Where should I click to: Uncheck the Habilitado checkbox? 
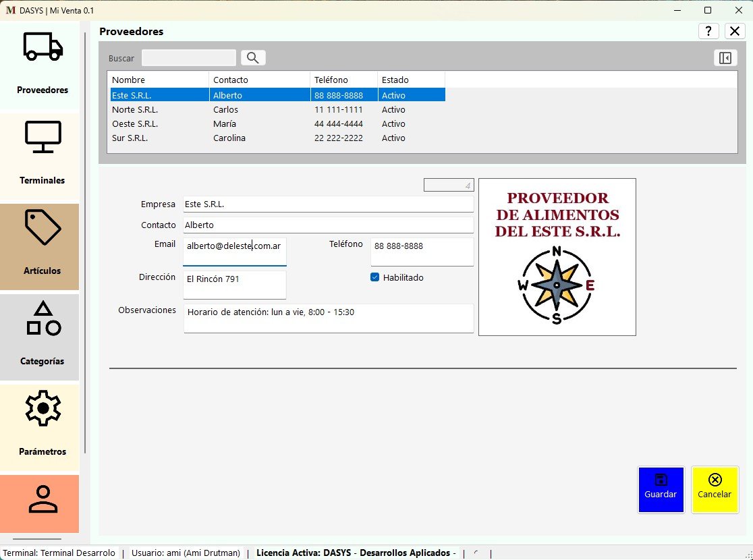(x=375, y=277)
